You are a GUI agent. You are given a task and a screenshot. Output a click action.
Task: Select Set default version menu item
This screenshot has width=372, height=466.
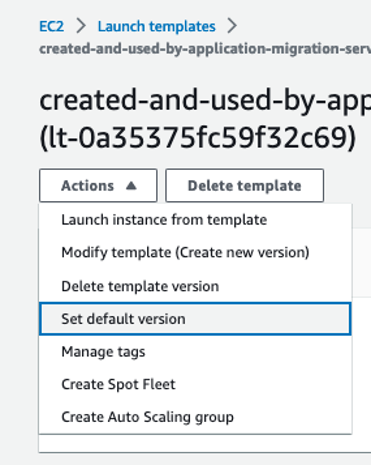pyautogui.click(x=195, y=319)
